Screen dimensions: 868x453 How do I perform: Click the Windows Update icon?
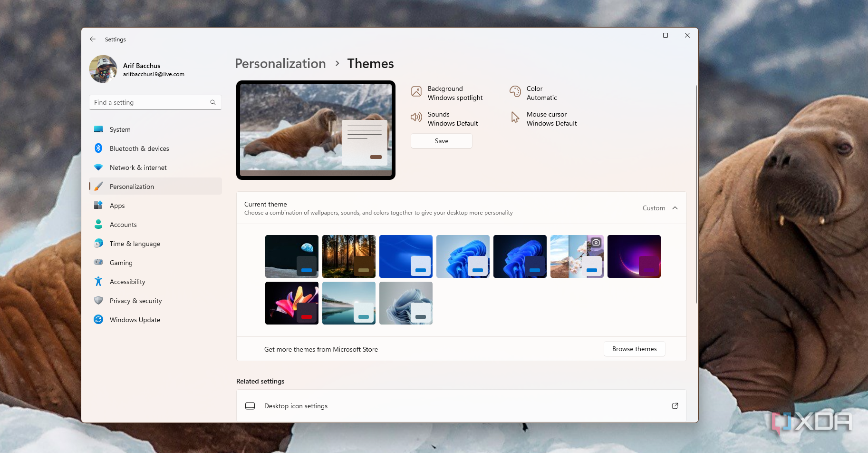pyautogui.click(x=98, y=319)
